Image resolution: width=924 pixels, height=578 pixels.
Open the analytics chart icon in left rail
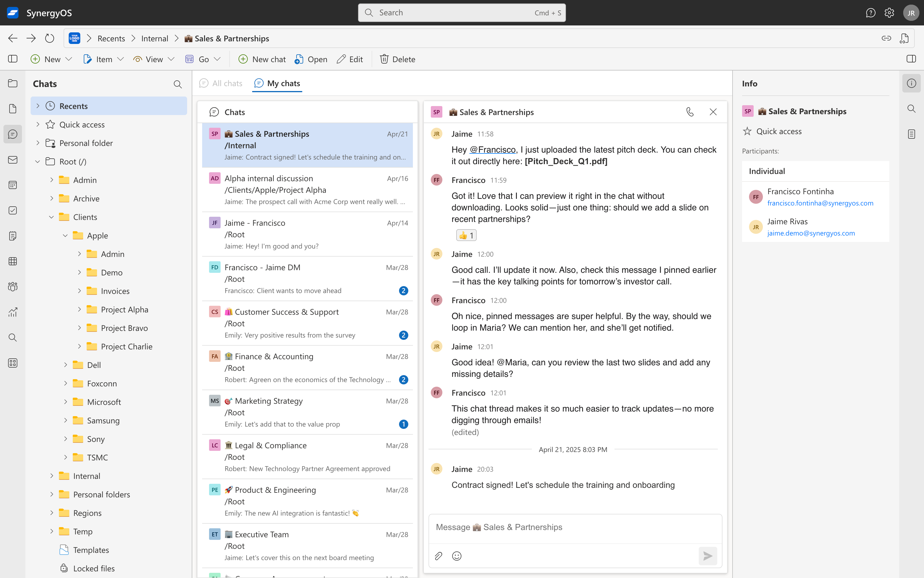(x=13, y=312)
